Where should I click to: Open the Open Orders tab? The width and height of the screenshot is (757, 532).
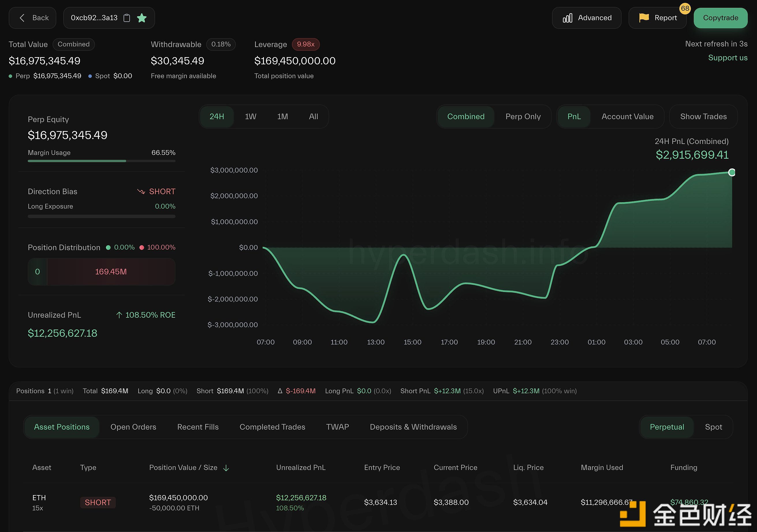(133, 427)
